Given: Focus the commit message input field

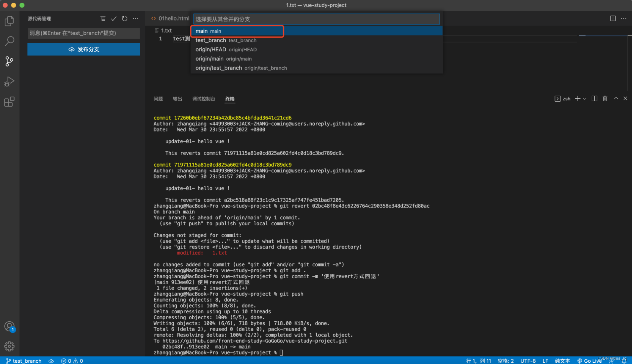Looking at the screenshot, I should (84, 33).
